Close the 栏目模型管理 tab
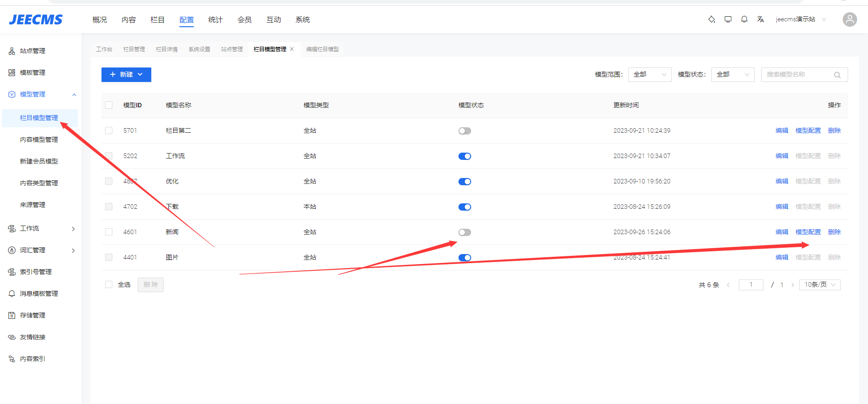The width and height of the screenshot is (868, 404). pyautogui.click(x=292, y=49)
